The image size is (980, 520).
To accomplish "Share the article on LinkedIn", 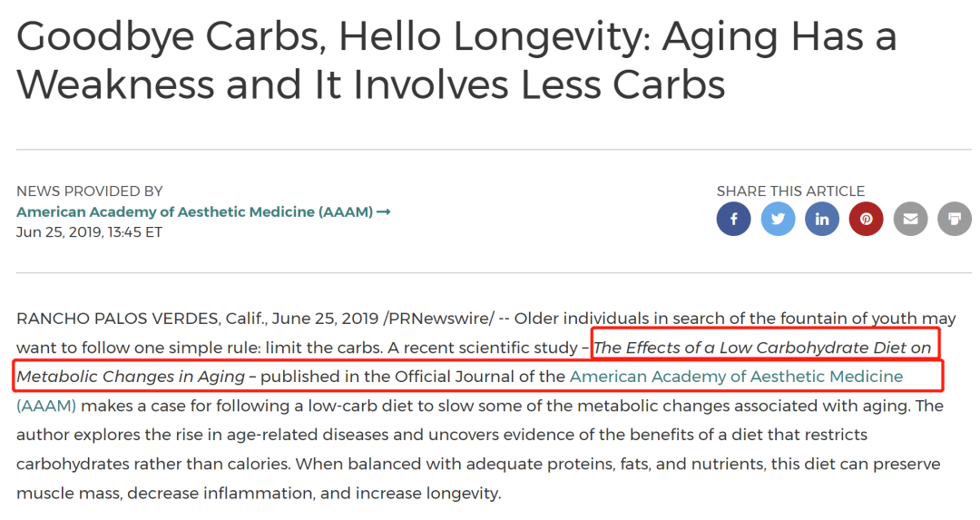I will [x=822, y=219].
